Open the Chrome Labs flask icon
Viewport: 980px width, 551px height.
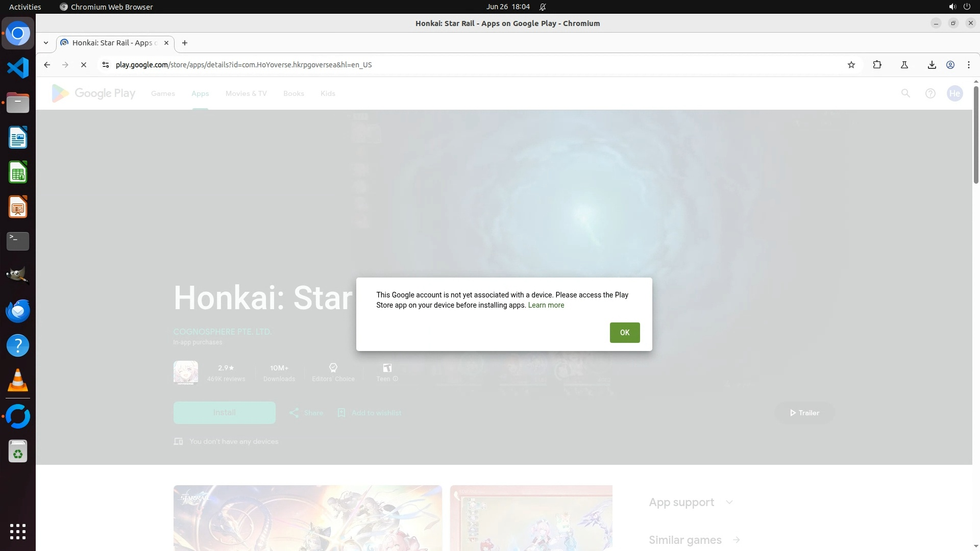click(904, 65)
